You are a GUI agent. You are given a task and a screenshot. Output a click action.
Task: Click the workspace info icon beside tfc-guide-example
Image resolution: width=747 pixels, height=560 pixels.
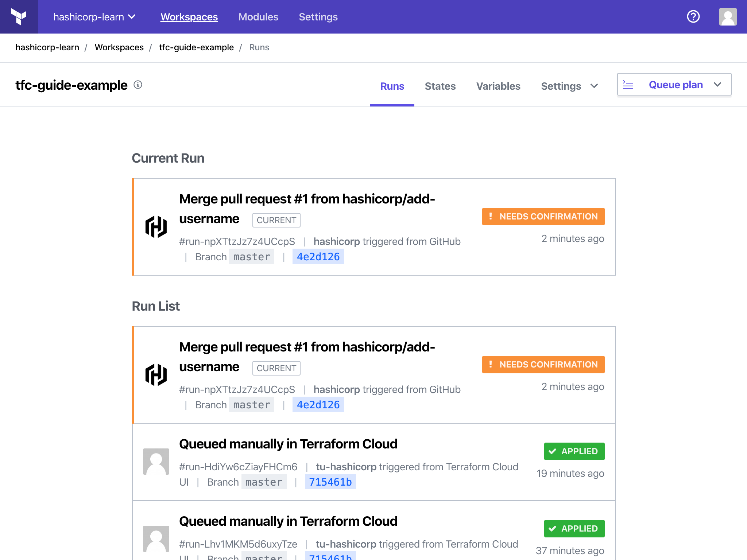point(138,85)
